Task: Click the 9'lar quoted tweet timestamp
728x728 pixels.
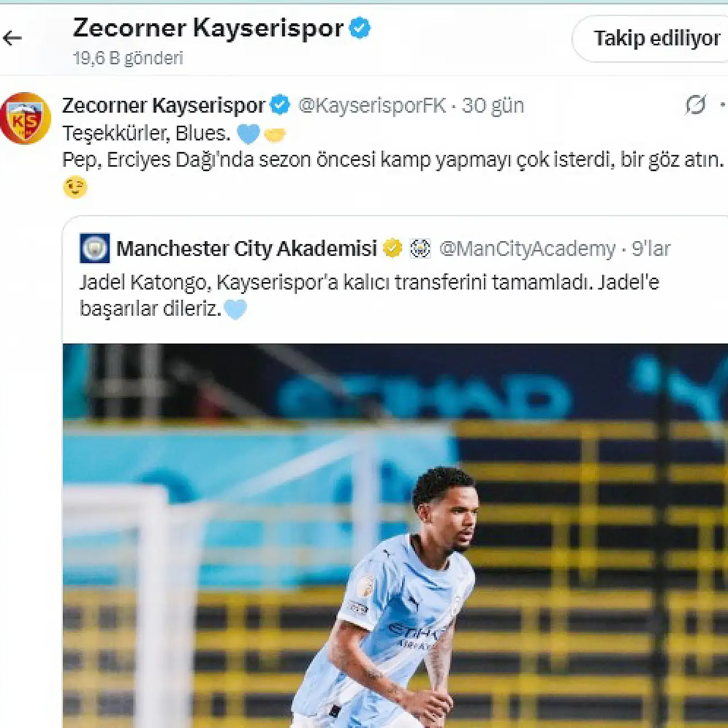Action: (x=651, y=249)
